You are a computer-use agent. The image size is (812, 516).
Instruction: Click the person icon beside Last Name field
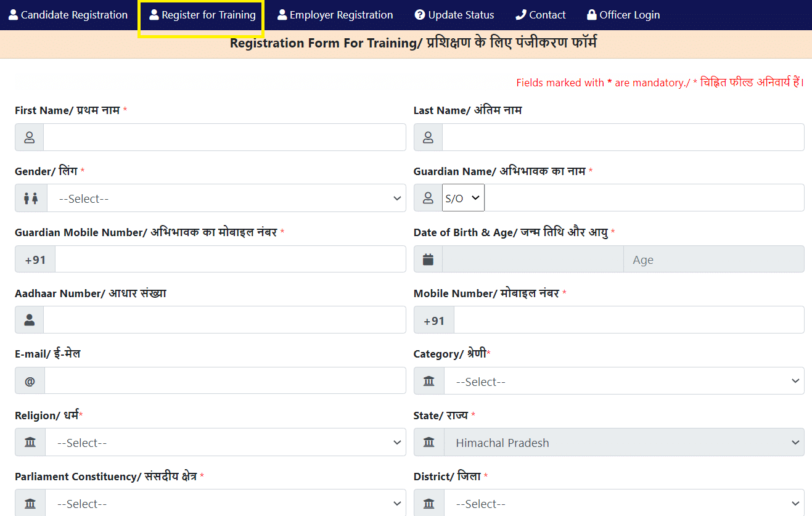(428, 137)
